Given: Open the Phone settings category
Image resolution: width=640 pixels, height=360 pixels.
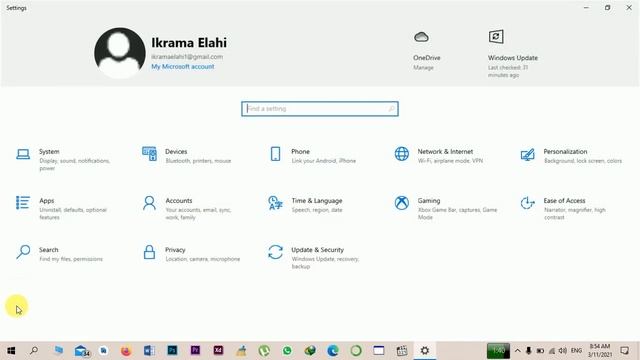Looking at the screenshot, I should coord(313,156).
